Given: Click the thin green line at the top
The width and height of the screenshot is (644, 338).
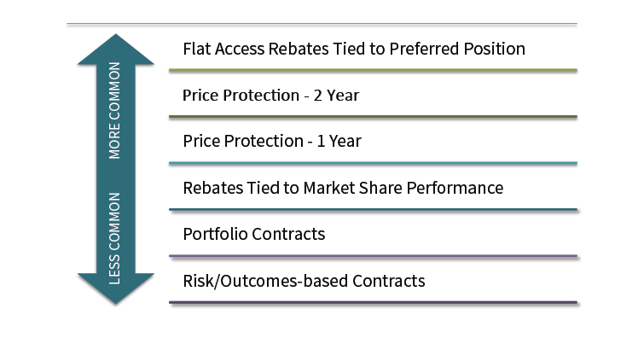Looking at the screenshot, I should (322, 24).
